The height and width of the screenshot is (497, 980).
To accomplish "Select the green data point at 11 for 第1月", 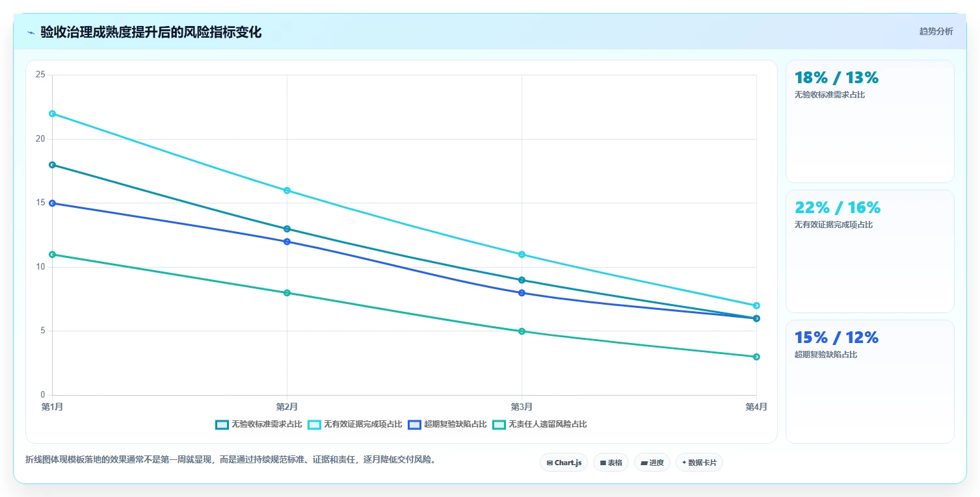I will [52, 255].
